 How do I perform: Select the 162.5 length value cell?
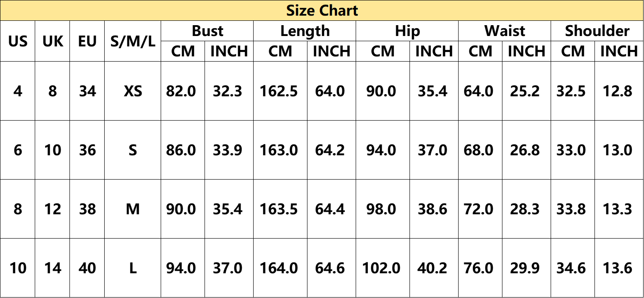(279, 91)
